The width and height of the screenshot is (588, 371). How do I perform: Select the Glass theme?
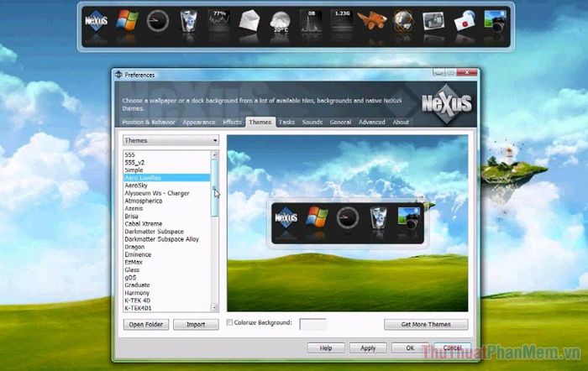(x=166, y=269)
